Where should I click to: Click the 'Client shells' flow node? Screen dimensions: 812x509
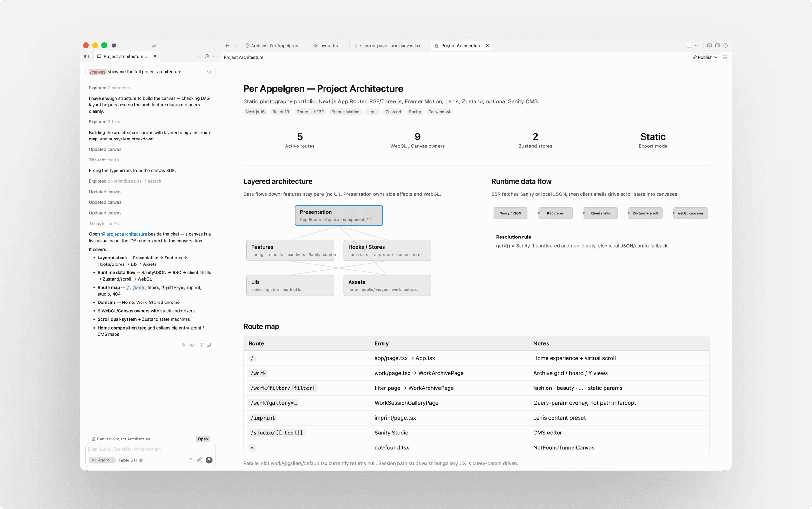[x=600, y=213]
